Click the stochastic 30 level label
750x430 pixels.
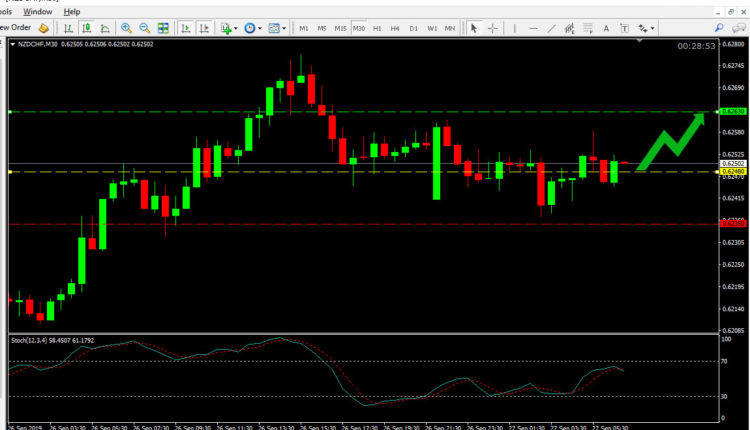724,397
